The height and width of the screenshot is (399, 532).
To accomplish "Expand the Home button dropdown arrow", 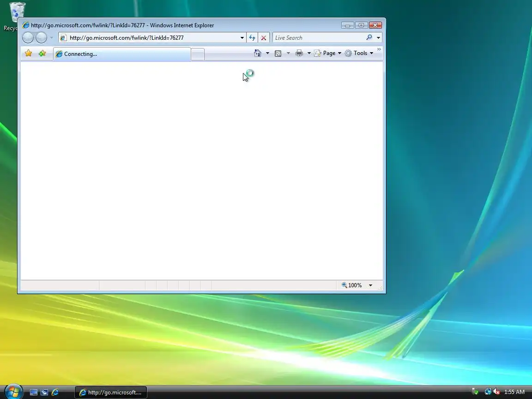I will (267, 53).
